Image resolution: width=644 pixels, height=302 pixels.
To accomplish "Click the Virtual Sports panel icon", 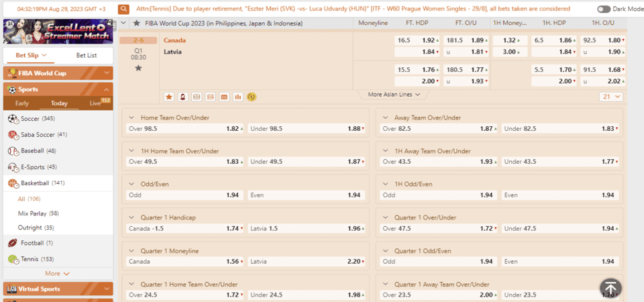I will coord(12,289).
